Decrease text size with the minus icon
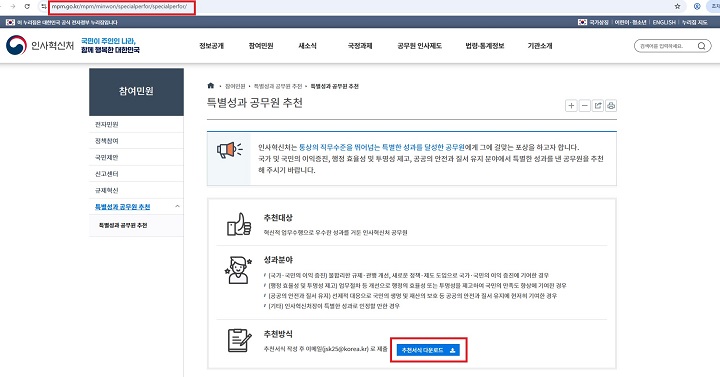The width and height of the screenshot is (720, 377). [585, 106]
